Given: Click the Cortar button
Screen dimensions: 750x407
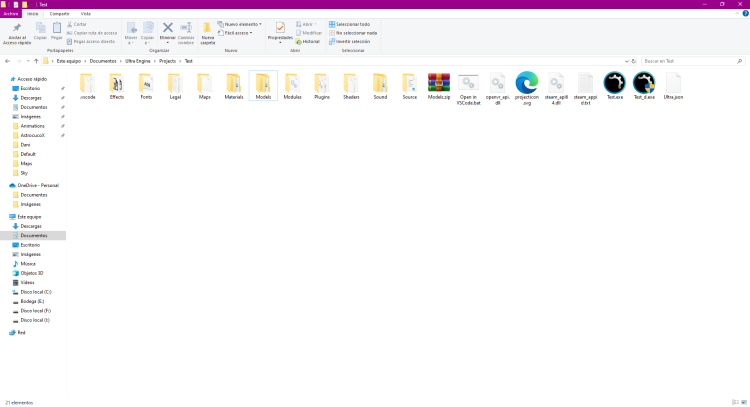Looking at the screenshot, I should (77, 24).
